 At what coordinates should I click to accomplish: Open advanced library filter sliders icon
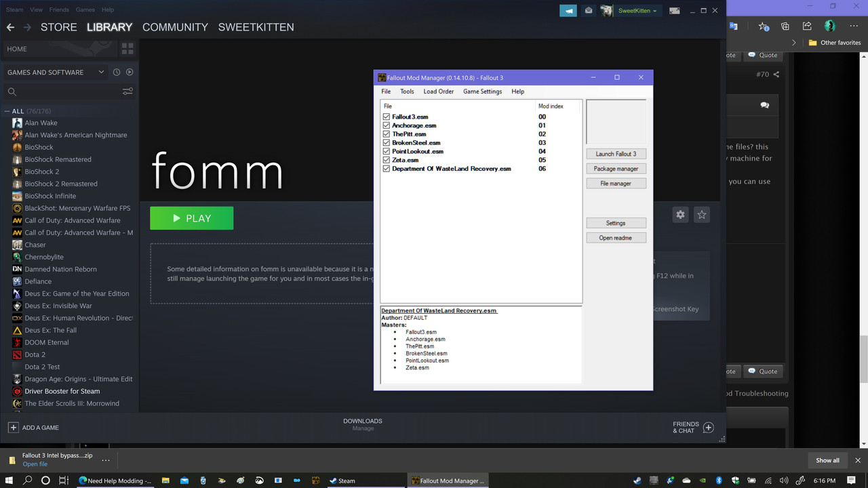127,91
